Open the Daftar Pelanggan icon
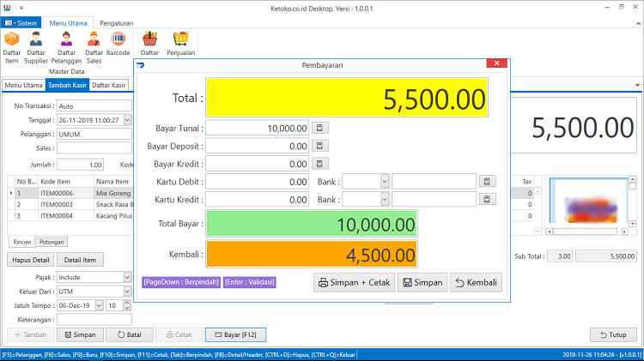The height and width of the screenshot is (361, 644). [x=66, y=48]
